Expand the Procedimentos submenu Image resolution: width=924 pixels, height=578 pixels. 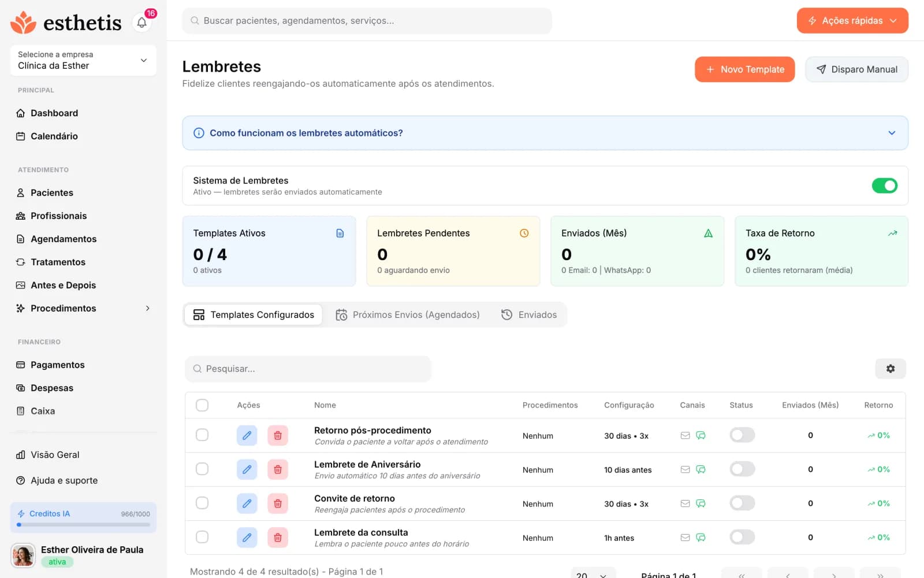pos(148,309)
